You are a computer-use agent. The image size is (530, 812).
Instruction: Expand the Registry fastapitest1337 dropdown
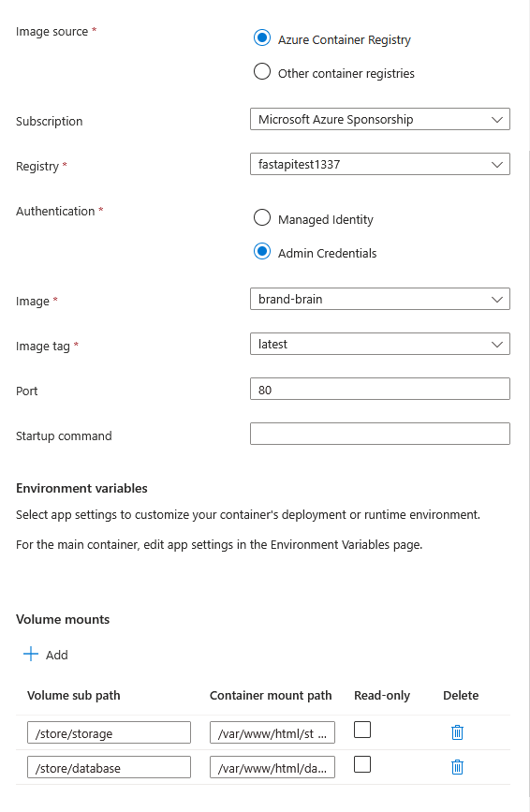point(380,164)
